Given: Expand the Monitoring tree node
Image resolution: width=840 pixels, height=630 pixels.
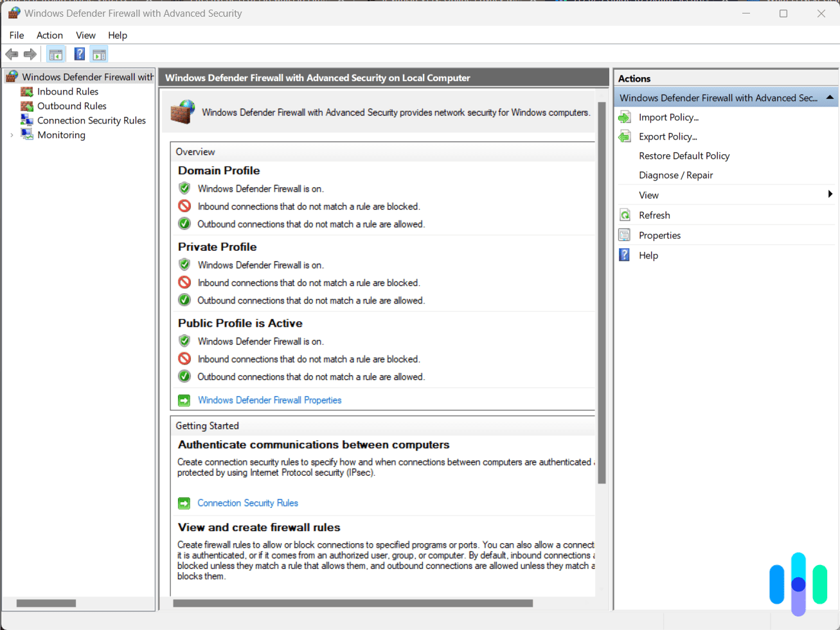Looking at the screenshot, I should 12,135.
